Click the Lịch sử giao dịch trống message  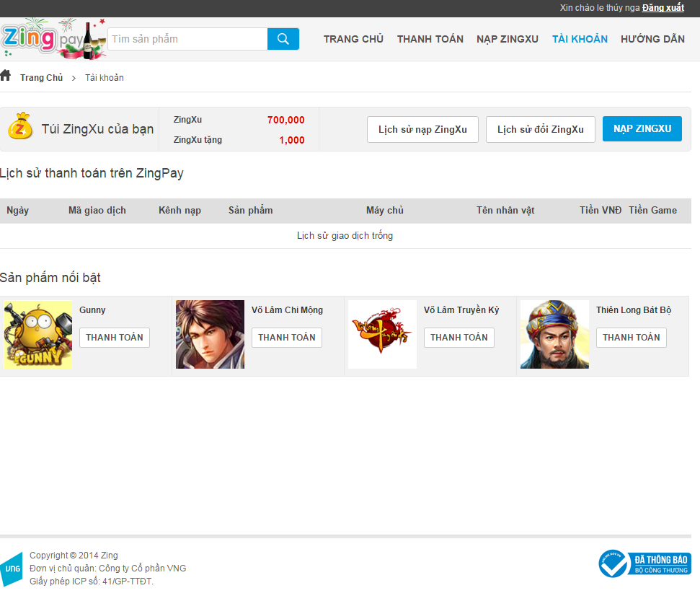tap(345, 236)
